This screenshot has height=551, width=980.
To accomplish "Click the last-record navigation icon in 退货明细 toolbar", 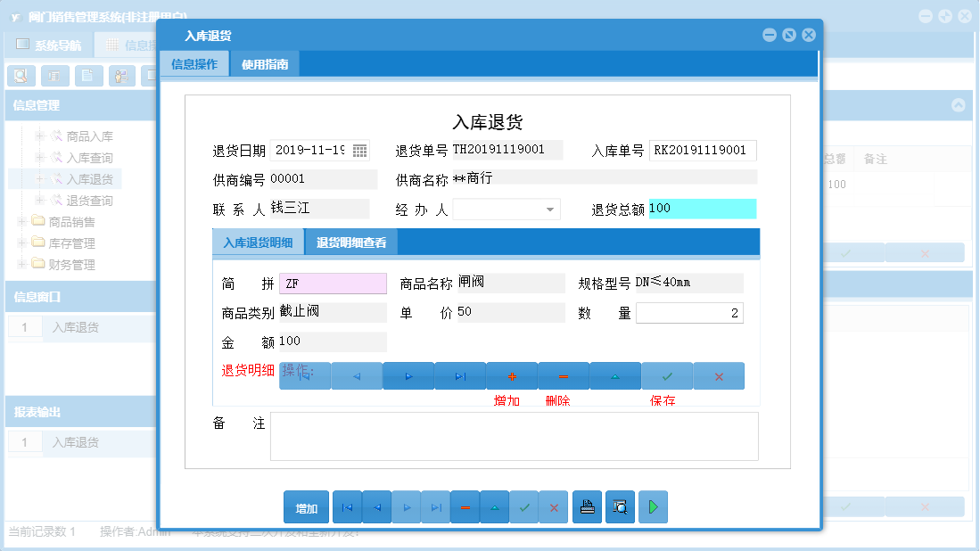I will (459, 375).
